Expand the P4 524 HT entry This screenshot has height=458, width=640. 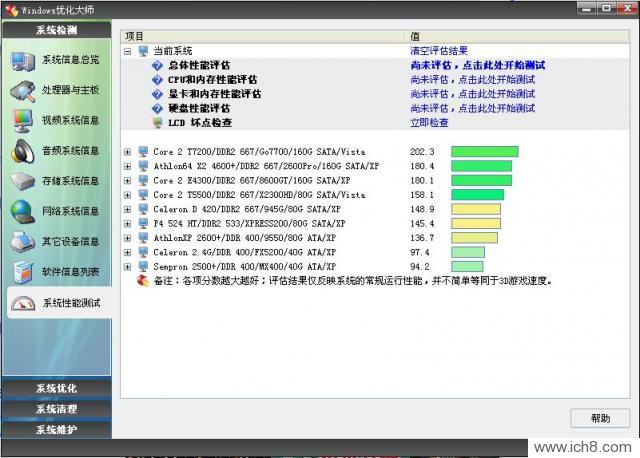click(x=128, y=224)
